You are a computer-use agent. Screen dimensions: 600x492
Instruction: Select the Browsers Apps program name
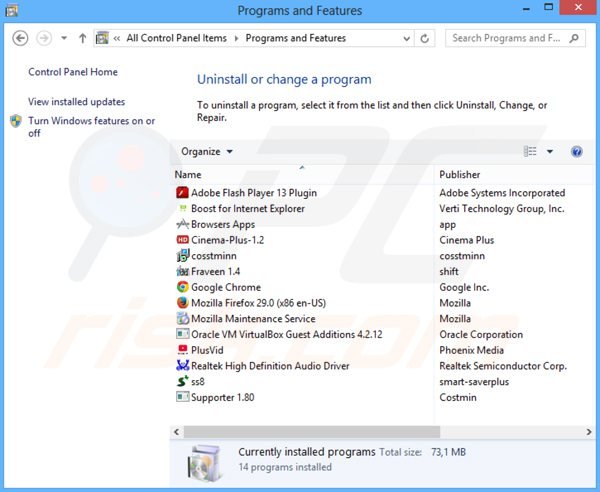click(x=223, y=225)
